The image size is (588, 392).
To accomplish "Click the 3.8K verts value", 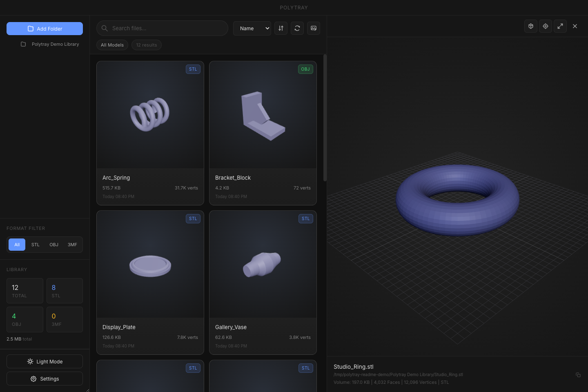I will [300, 337].
